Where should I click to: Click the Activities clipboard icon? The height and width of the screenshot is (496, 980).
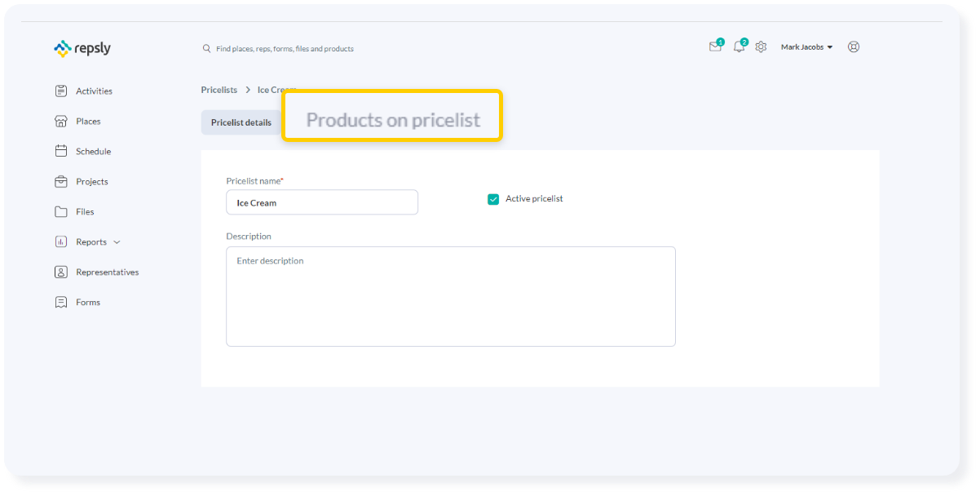pos(61,91)
